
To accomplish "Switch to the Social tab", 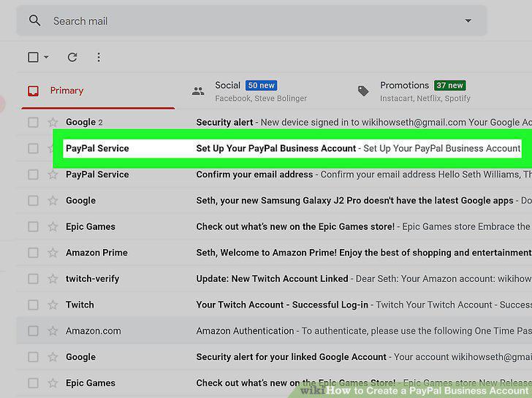I will point(249,91).
